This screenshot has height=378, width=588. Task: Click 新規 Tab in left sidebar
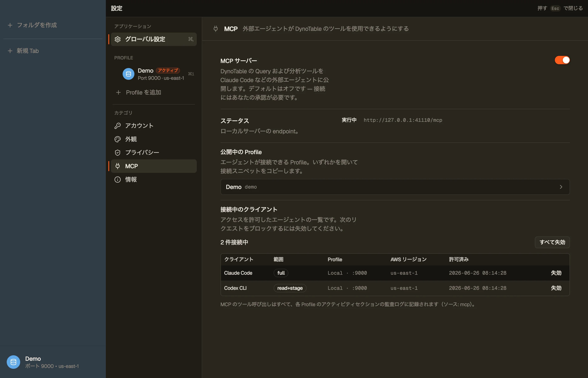(28, 51)
